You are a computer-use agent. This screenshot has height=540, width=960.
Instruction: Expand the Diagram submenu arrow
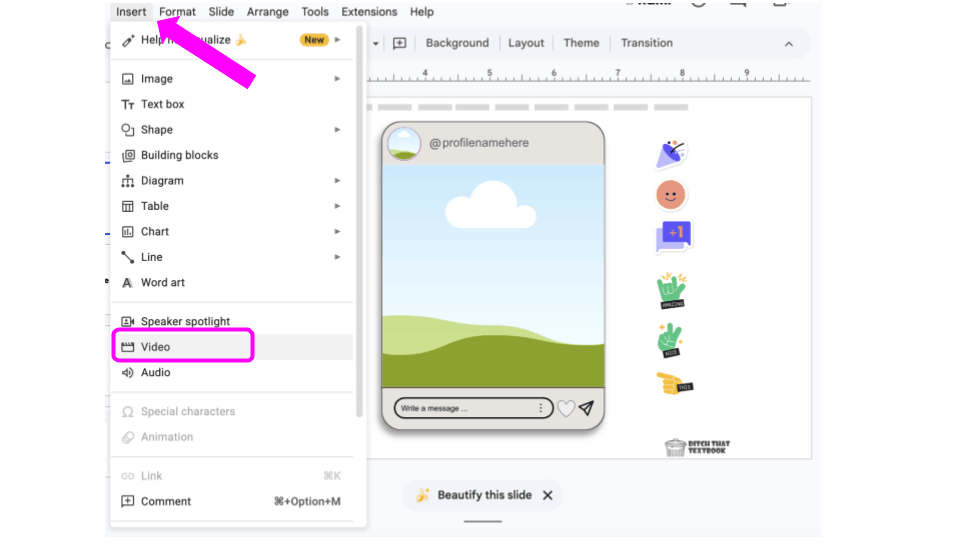pyautogui.click(x=337, y=181)
